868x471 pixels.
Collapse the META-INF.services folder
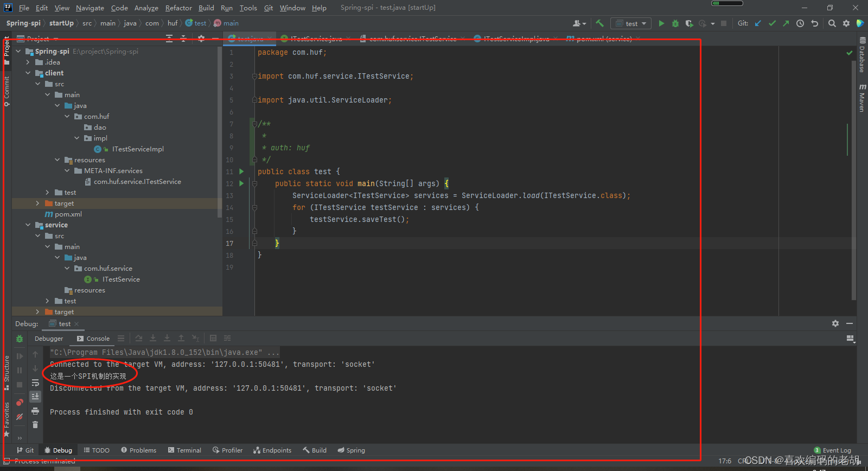(67, 170)
